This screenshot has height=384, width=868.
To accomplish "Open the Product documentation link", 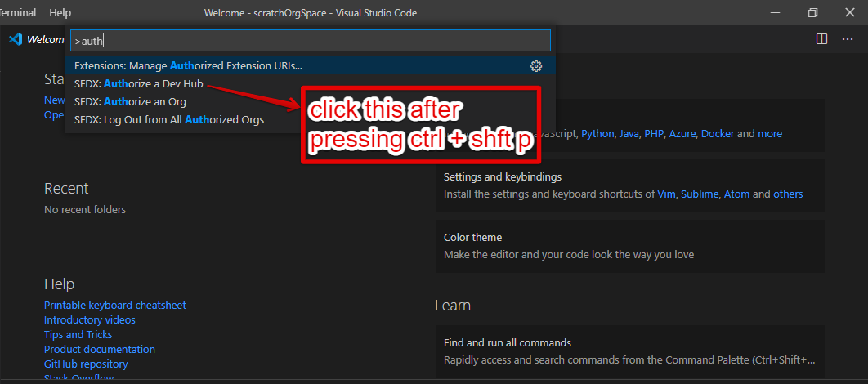I will click(99, 349).
